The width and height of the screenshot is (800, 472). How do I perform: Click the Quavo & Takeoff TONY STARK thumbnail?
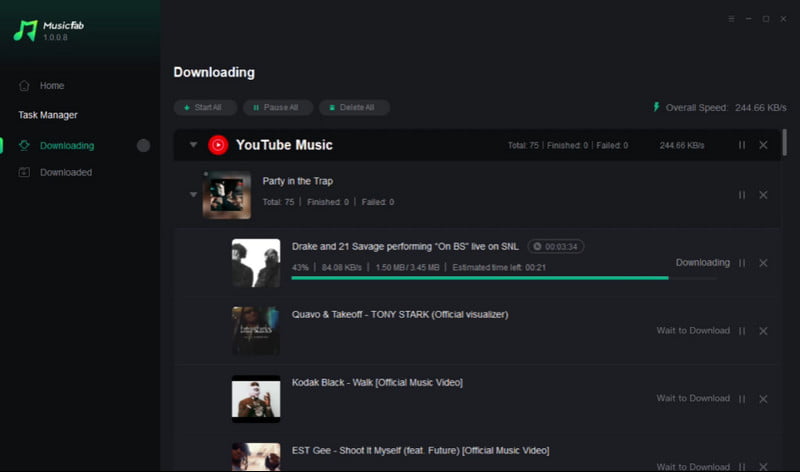tap(256, 331)
